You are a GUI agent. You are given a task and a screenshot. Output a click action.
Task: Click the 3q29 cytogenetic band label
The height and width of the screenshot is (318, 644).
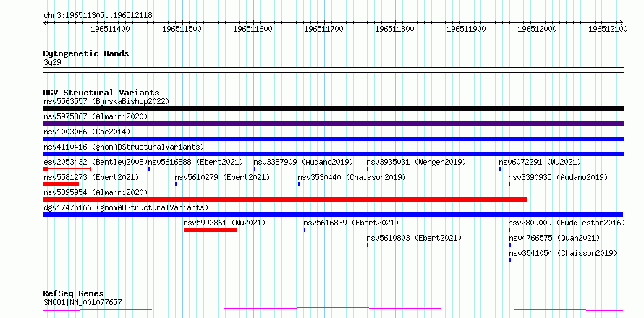click(x=52, y=62)
